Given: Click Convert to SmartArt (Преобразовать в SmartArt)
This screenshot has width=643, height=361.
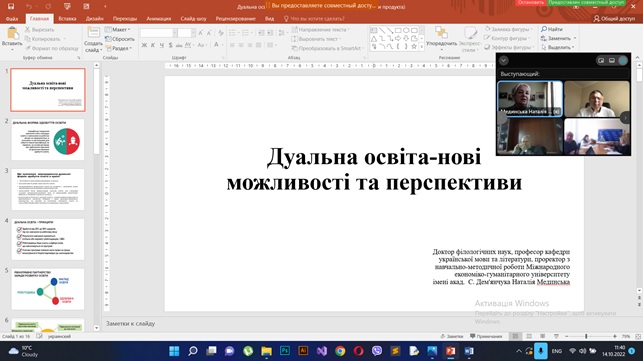Looking at the screenshot, I should click(x=327, y=48).
